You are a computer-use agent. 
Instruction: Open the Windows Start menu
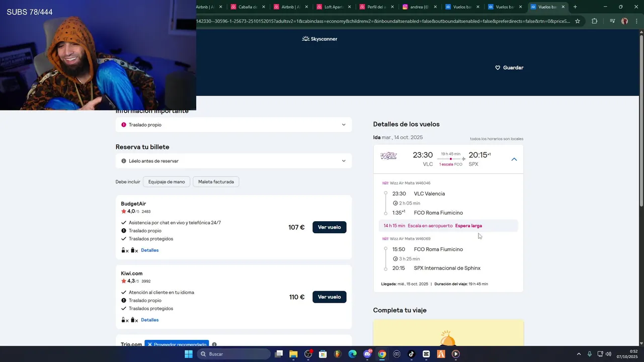pos(189,354)
